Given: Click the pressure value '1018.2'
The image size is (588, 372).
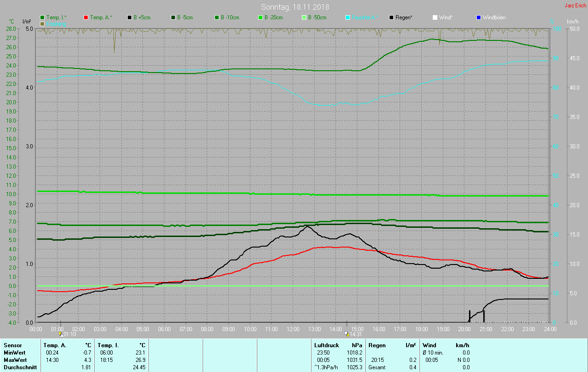Looking at the screenshot, I should (354, 352).
